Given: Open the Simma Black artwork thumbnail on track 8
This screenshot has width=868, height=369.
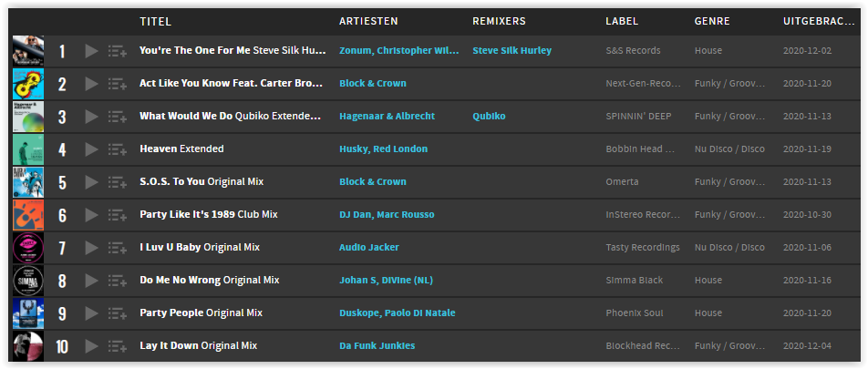Looking at the screenshot, I should click(x=28, y=281).
